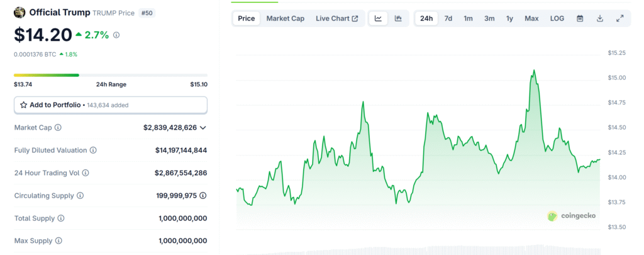Switch to candlestick chart icon
Image resolution: width=644 pixels, height=255 pixels.
pyautogui.click(x=398, y=18)
